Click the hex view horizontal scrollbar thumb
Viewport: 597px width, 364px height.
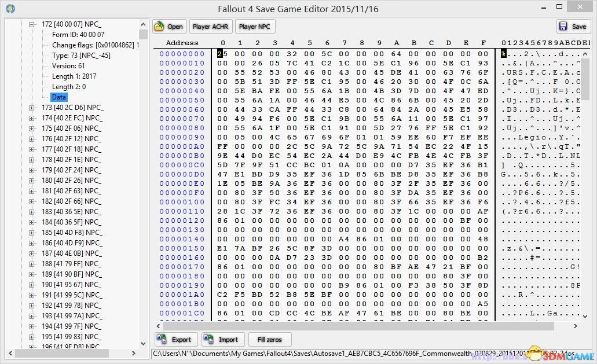tap(358, 326)
